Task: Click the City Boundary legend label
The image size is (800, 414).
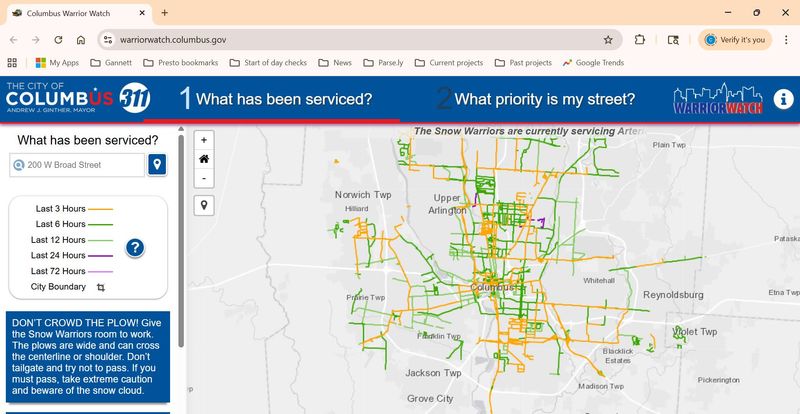Action: click(x=58, y=287)
